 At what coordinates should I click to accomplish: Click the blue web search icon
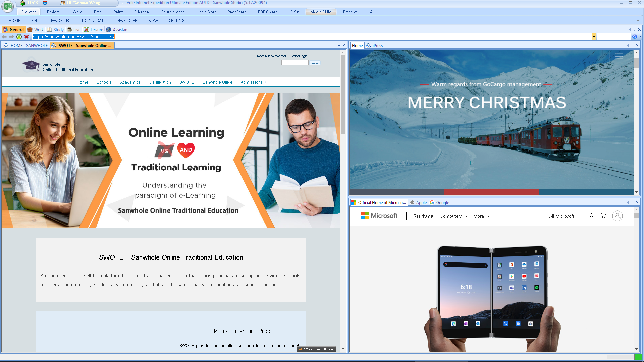(x=634, y=37)
